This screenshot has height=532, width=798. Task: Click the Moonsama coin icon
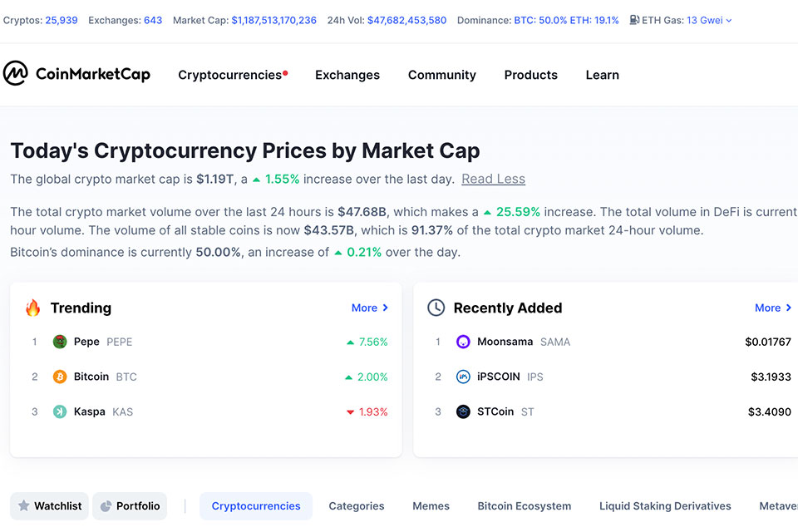click(463, 342)
